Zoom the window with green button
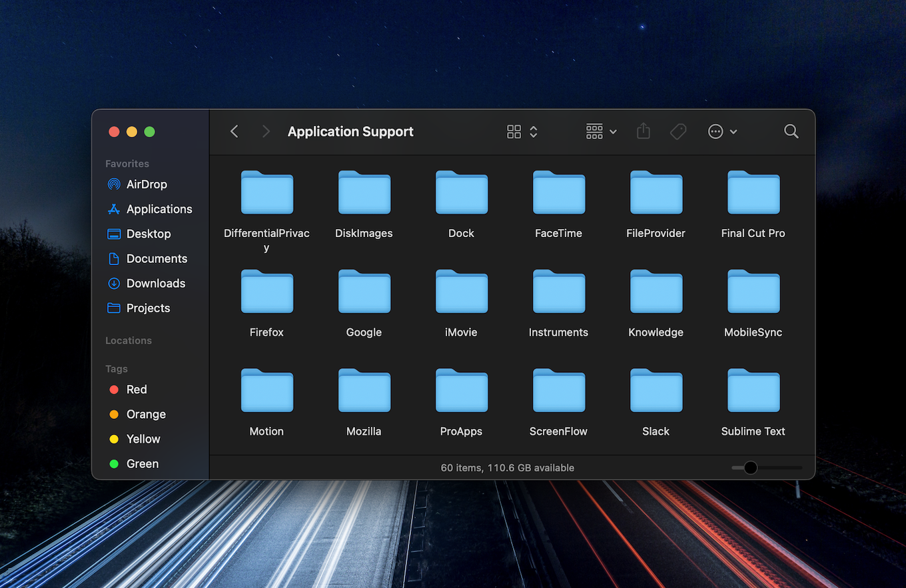The height and width of the screenshot is (588, 906). pyautogui.click(x=149, y=132)
